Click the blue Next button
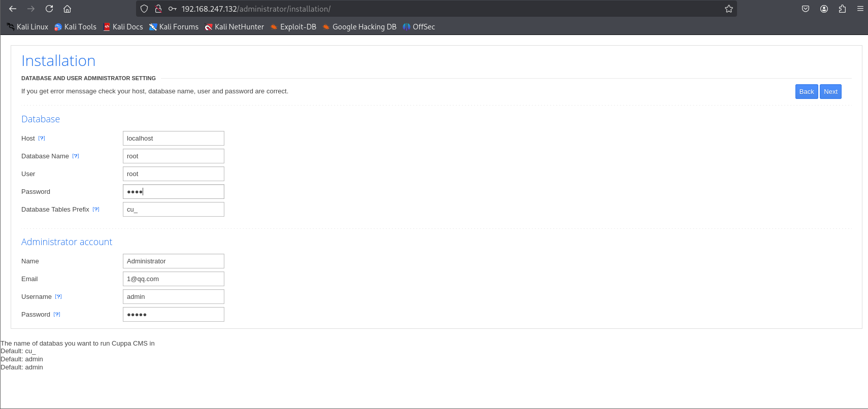Screen dimensions: 868x409 (x=830, y=91)
